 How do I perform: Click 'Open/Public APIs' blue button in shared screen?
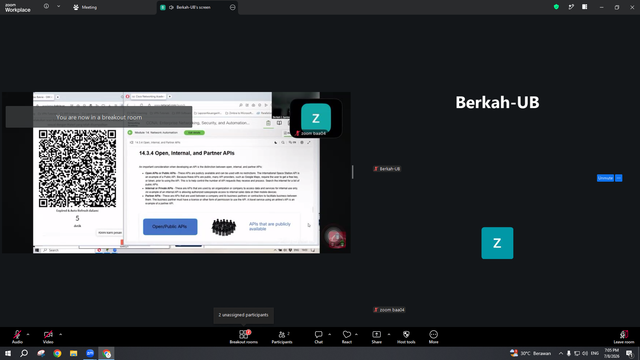pos(170,227)
